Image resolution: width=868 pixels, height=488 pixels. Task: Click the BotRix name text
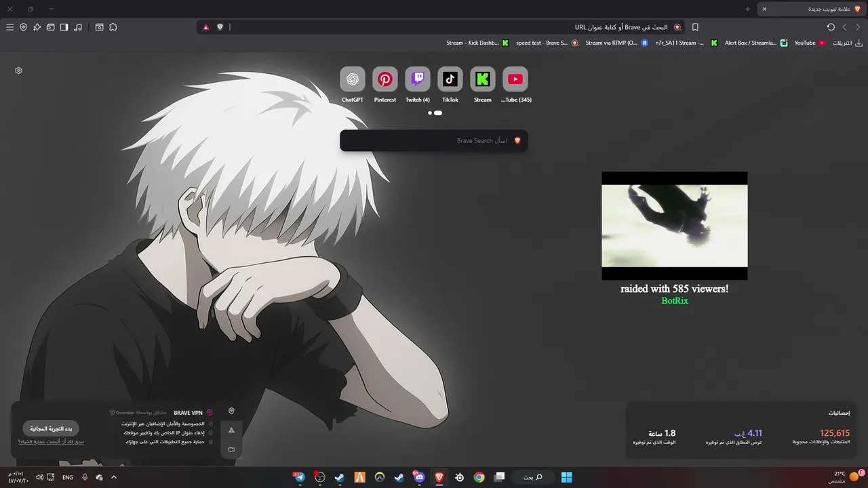tap(675, 301)
